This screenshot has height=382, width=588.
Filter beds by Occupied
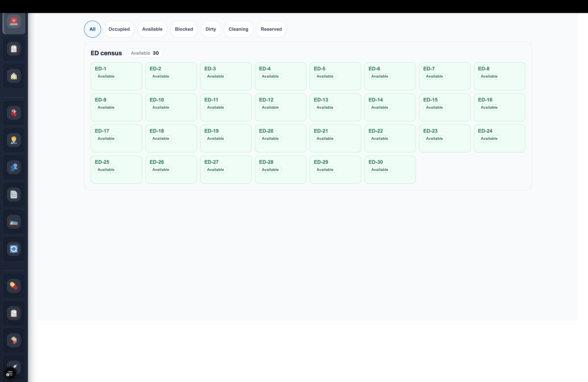click(119, 29)
